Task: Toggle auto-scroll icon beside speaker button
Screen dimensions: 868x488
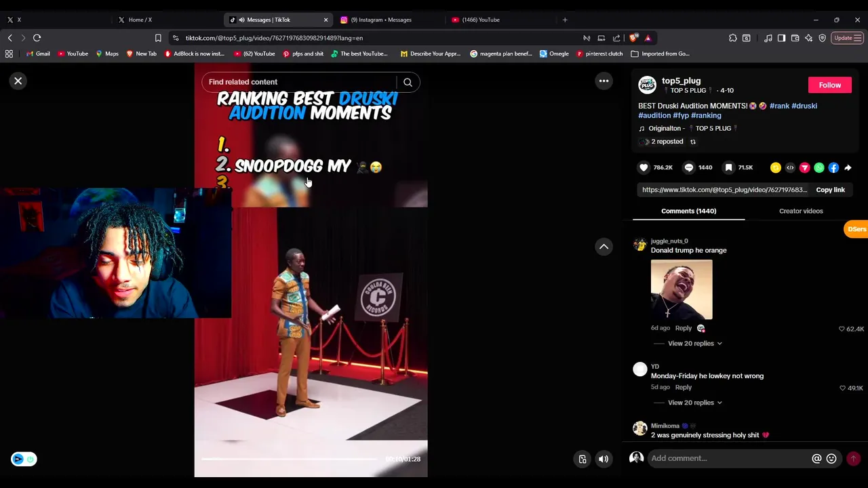Action: coord(582,460)
